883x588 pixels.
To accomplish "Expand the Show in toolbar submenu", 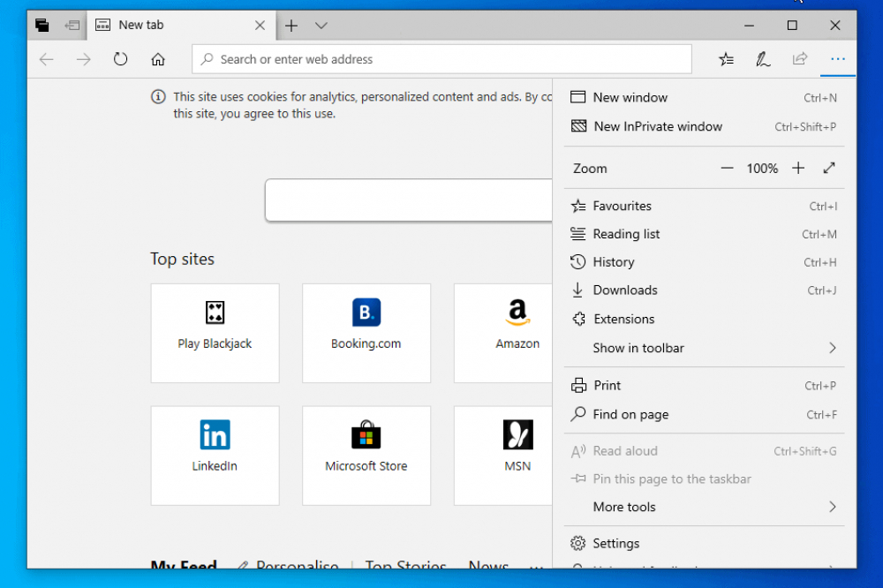I will tap(638, 348).
